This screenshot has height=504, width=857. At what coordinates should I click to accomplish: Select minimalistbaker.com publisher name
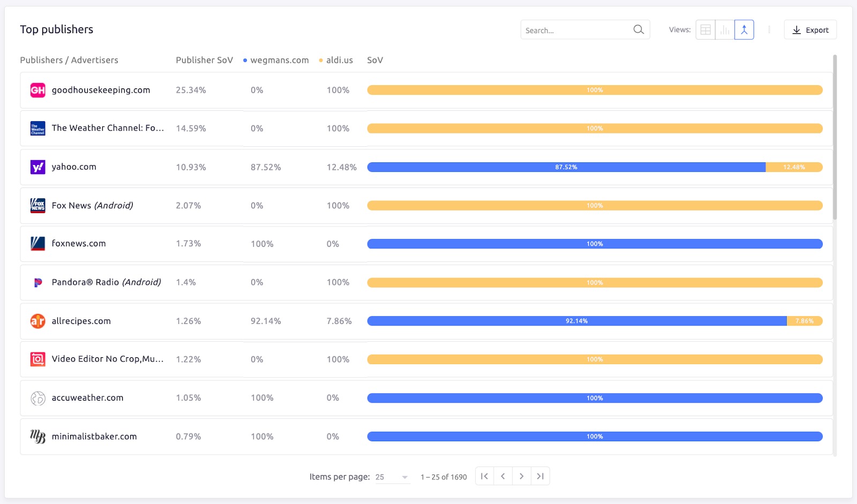pos(94,437)
